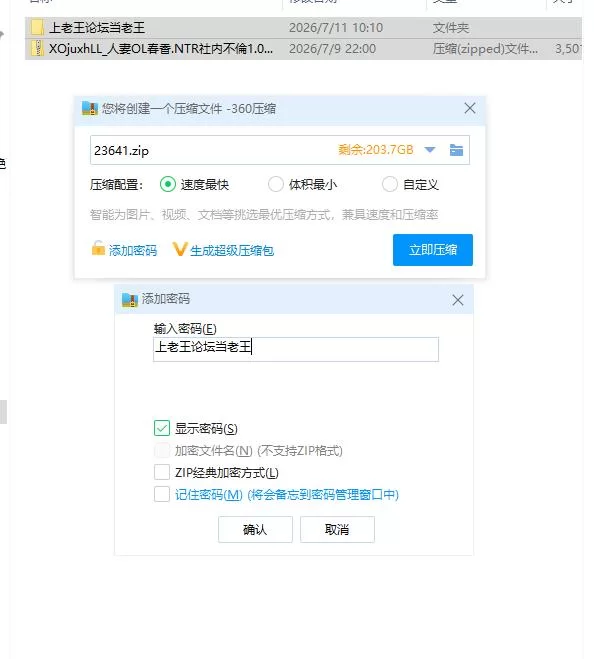The image size is (594, 659).
Task: Click the orange V super-archive icon
Action: (180, 249)
